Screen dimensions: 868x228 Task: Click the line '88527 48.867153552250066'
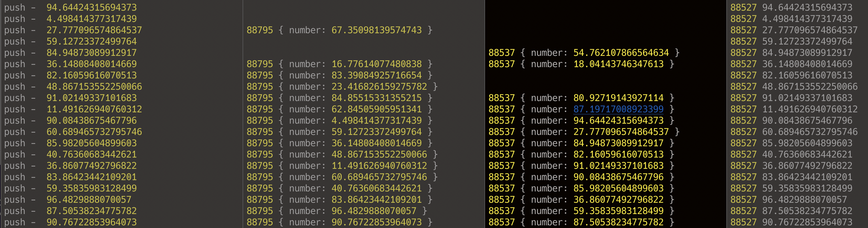(x=794, y=87)
